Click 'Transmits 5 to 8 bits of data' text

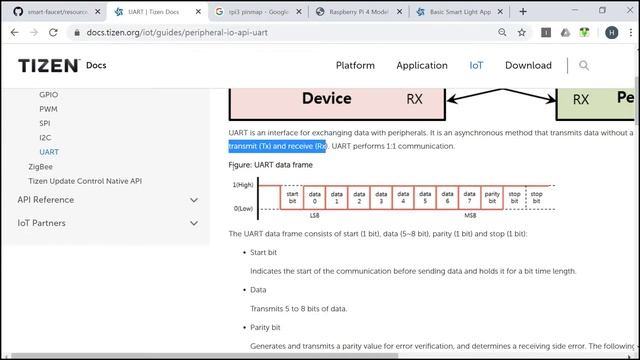click(x=298, y=309)
